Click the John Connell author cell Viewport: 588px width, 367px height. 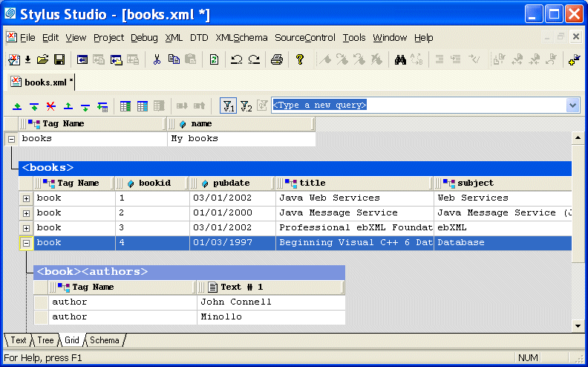[x=270, y=302]
